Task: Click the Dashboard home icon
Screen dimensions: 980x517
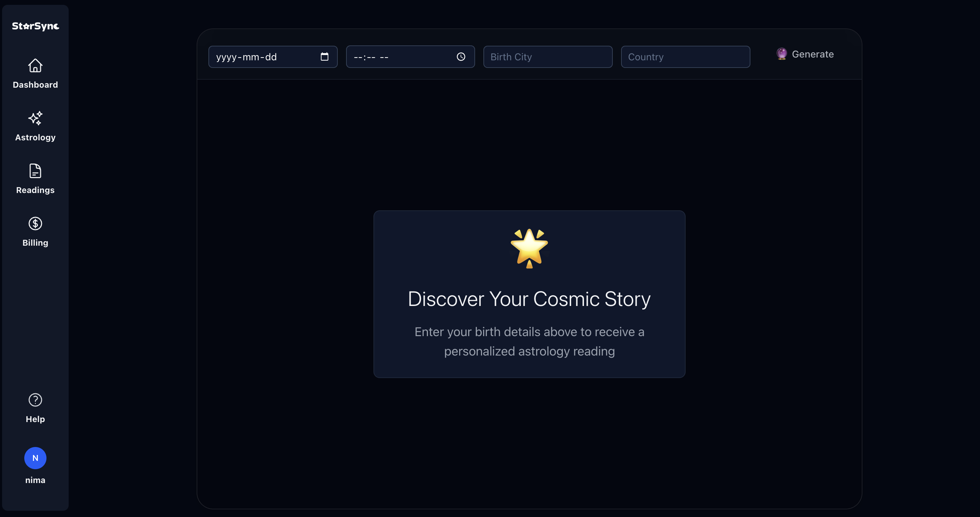Action: pyautogui.click(x=35, y=66)
